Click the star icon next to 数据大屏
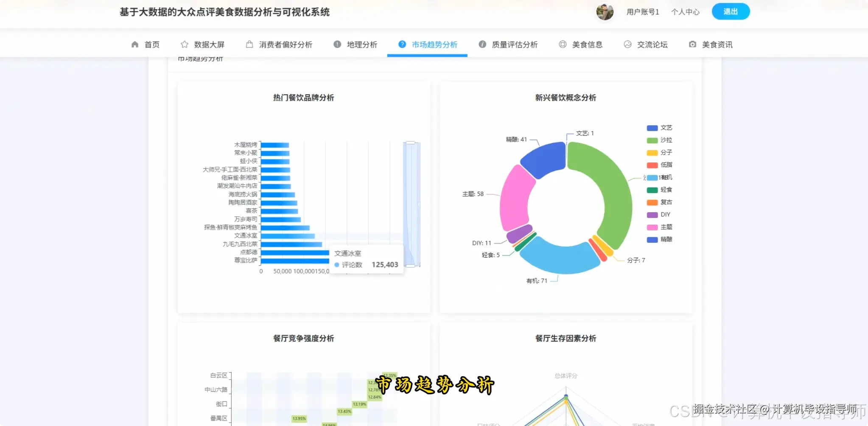868x426 pixels. click(x=184, y=44)
